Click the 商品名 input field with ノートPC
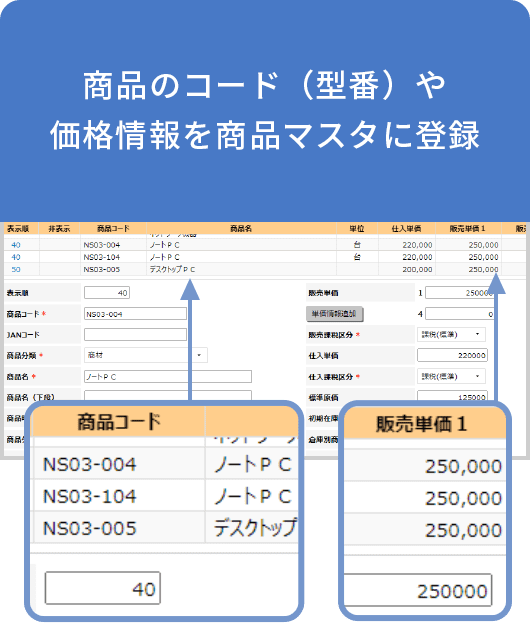Viewport: 530px width, 623px height. (168, 376)
